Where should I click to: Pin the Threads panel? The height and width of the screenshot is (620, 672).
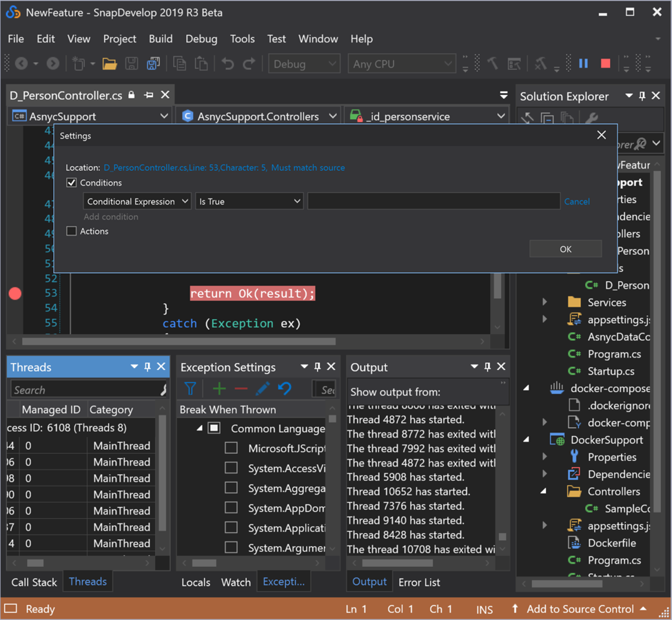(147, 366)
